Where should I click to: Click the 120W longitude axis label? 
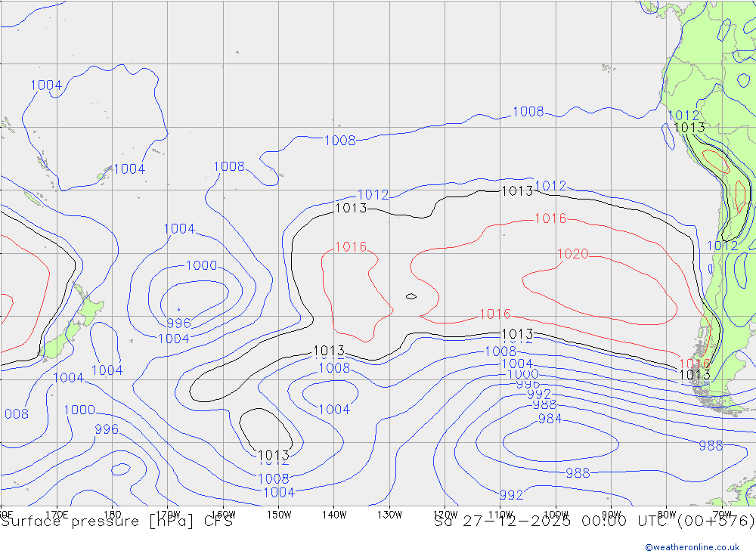pyautogui.click(x=445, y=515)
